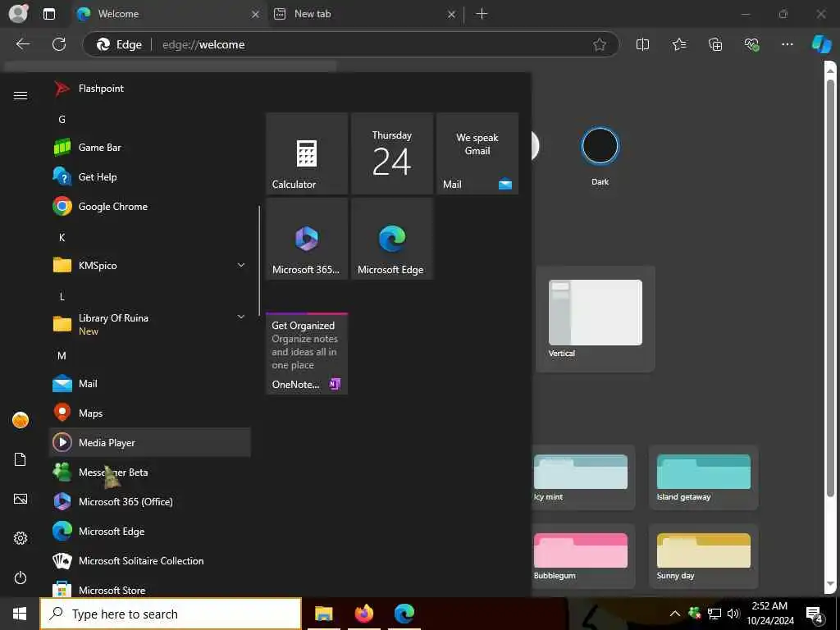Open Documents from Start sidebar
Screen dimensions: 840x630
pyautogui.click(x=21, y=459)
